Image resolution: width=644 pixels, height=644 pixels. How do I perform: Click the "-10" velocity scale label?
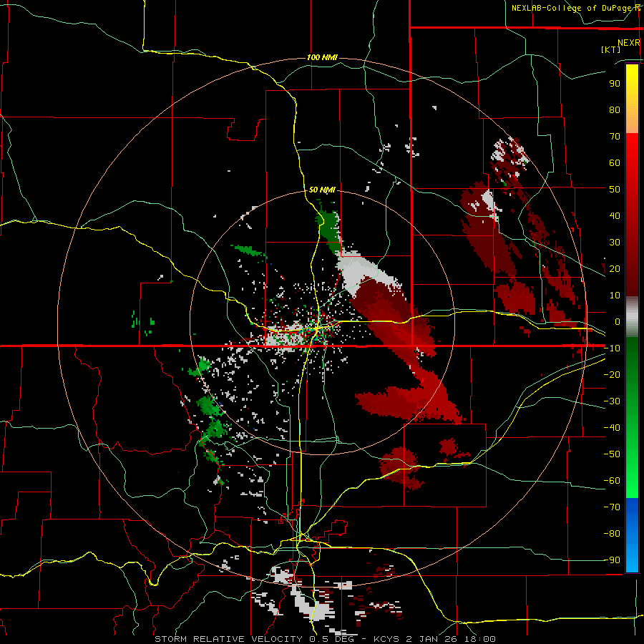coord(612,348)
